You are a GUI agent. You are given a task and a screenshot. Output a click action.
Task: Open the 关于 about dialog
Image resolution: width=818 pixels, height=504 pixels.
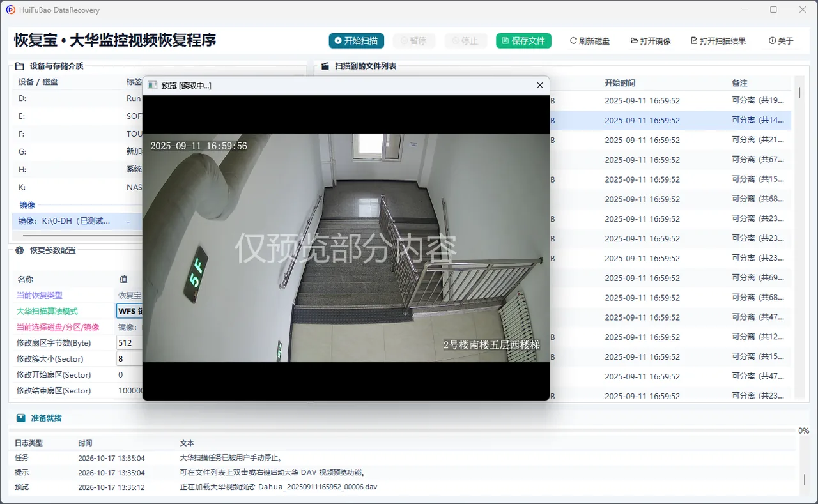click(781, 41)
